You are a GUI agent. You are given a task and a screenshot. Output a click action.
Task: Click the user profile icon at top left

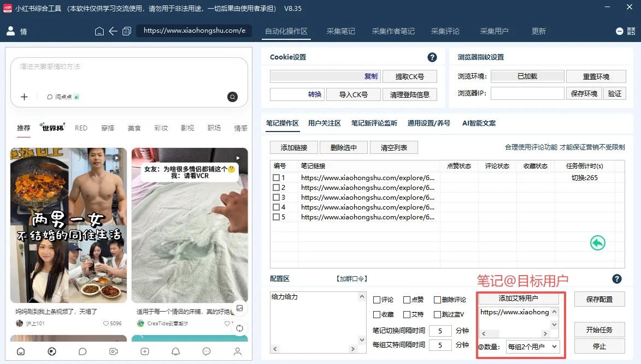coord(11,31)
